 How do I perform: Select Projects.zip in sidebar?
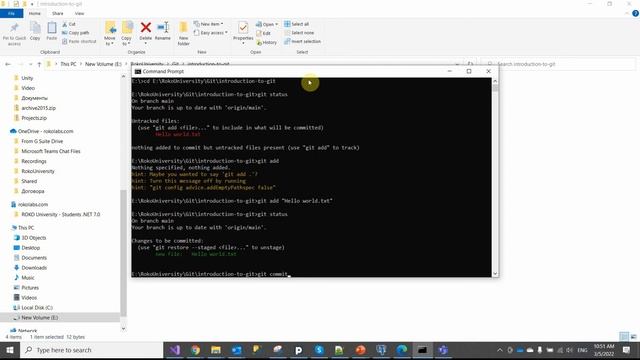(x=34, y=118)
